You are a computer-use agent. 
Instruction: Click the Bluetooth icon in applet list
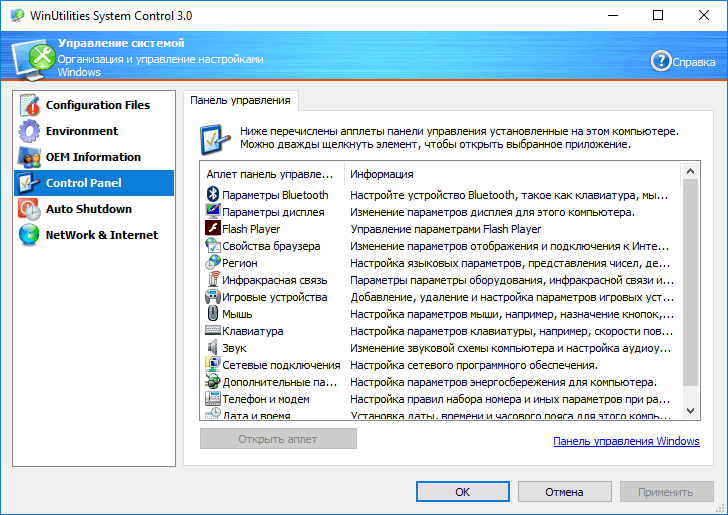(x=213, y=194)
